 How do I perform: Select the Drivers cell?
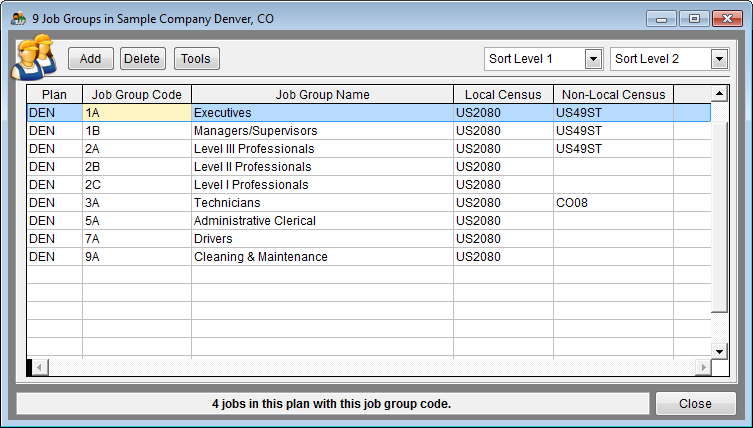323,239
